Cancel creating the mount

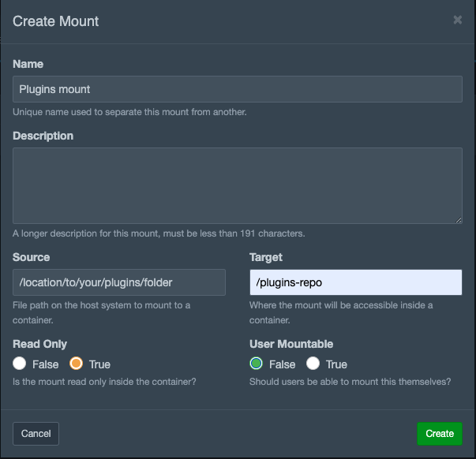point(36,434)
